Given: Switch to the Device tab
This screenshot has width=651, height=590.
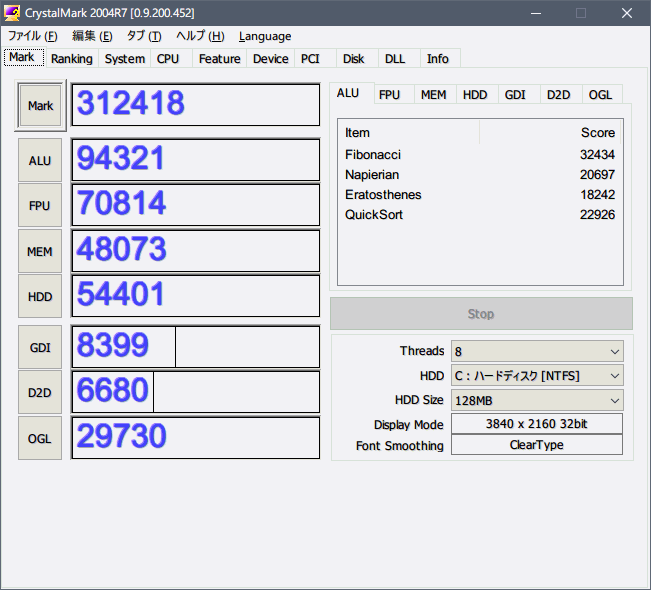Looking at the screenshot, I should [x=271, y=59].
